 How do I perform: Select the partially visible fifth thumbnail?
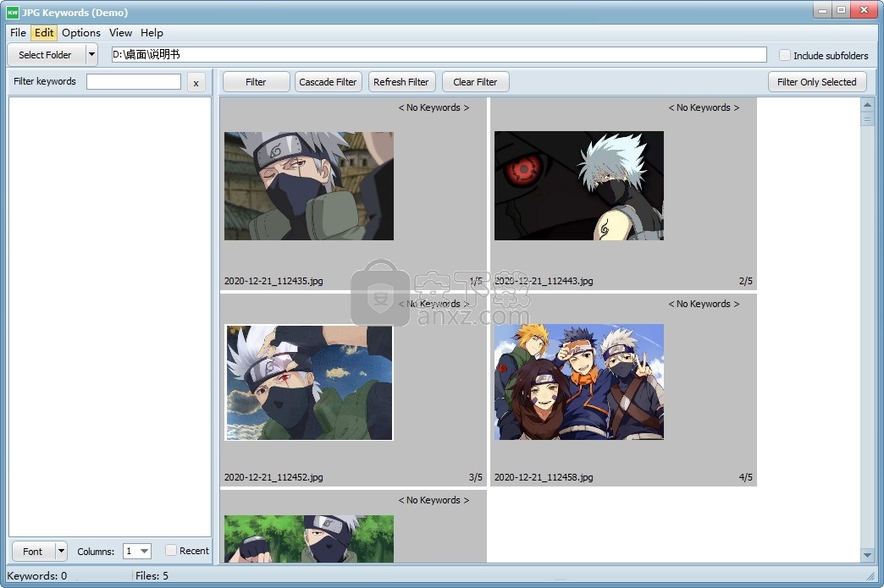pos(309,538)
